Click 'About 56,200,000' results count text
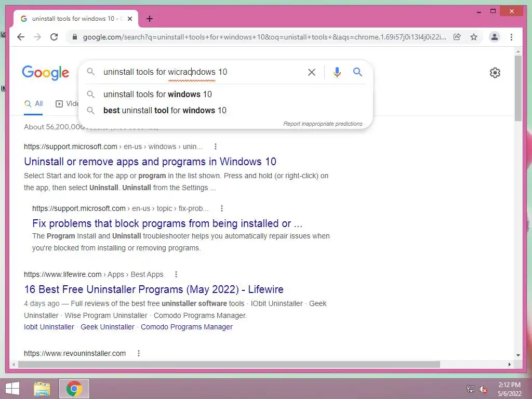This screenshot has width=532, height=399. [x=54, y=127]
